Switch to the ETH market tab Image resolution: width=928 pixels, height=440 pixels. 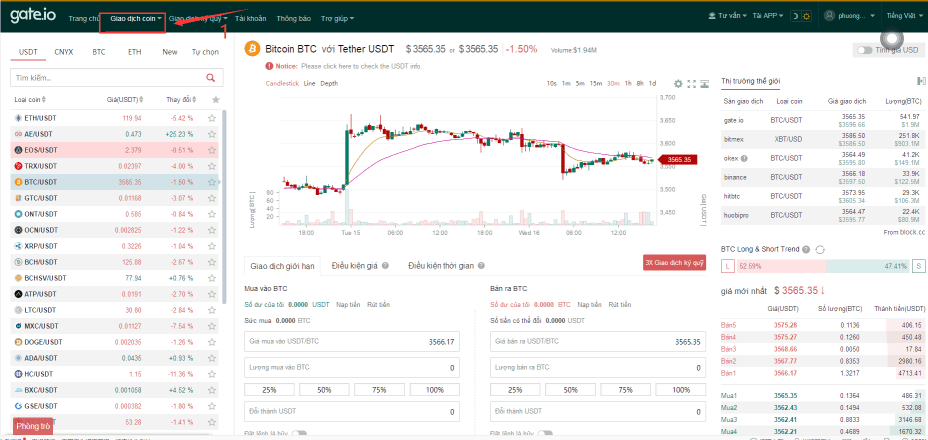134,52
